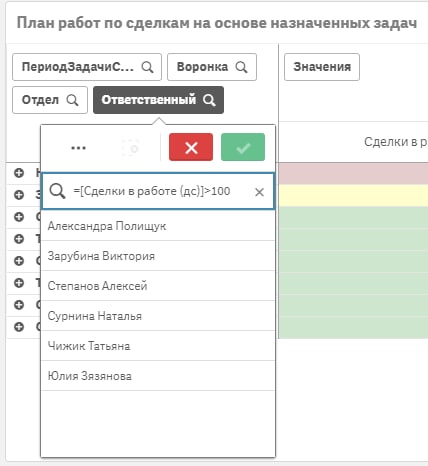
Task: Expand the row with yellow cell
Action: click(x=19, y=195)
